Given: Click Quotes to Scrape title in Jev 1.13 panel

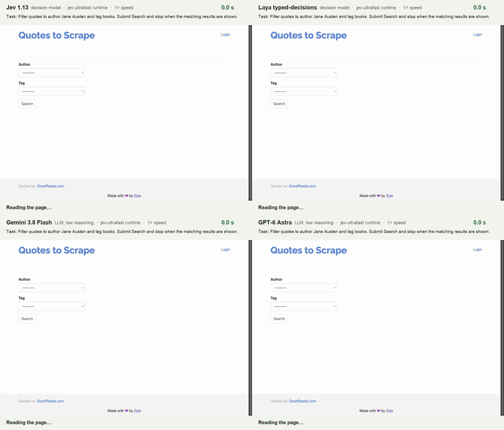Looking at the screenshot, I should tap(57, 35).
